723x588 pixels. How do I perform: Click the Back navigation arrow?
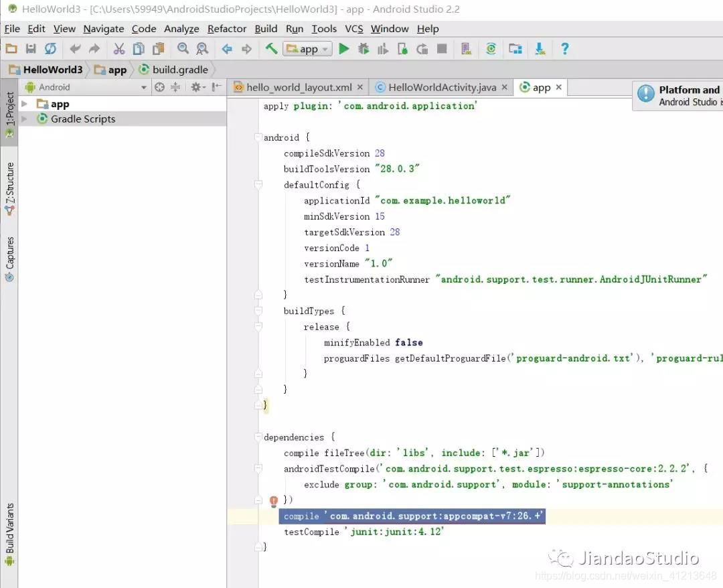click(227, 48)
